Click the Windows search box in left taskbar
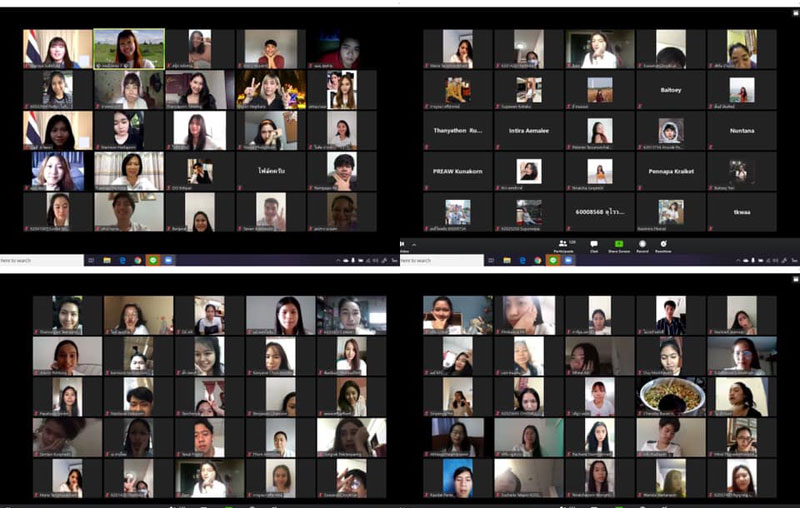 [x=40, y=260]
